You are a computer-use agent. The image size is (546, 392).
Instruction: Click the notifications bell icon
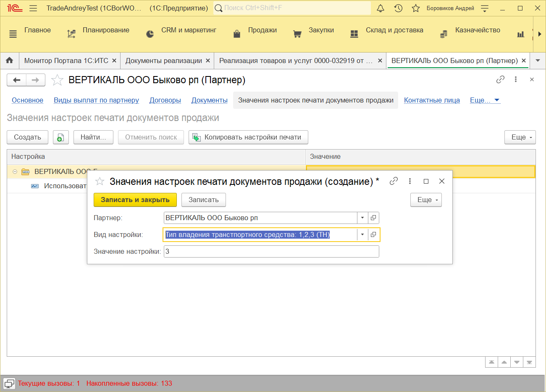[x=381, y=8]
